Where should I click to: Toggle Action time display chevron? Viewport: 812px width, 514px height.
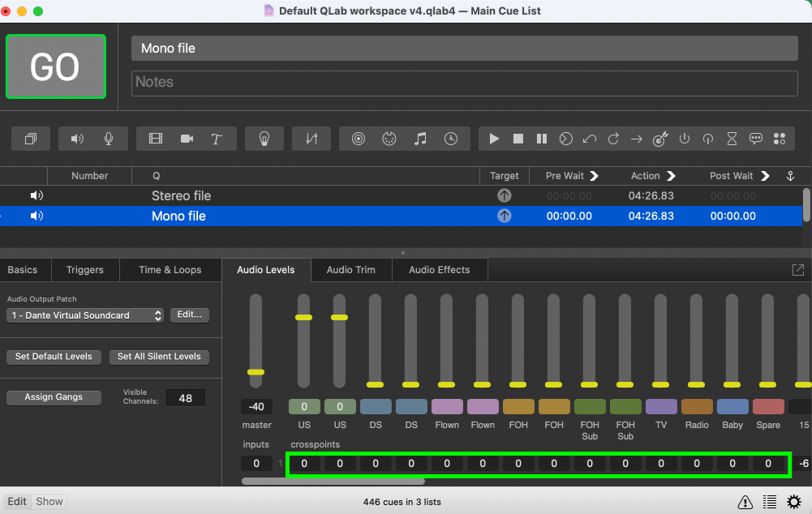[671, 176]
